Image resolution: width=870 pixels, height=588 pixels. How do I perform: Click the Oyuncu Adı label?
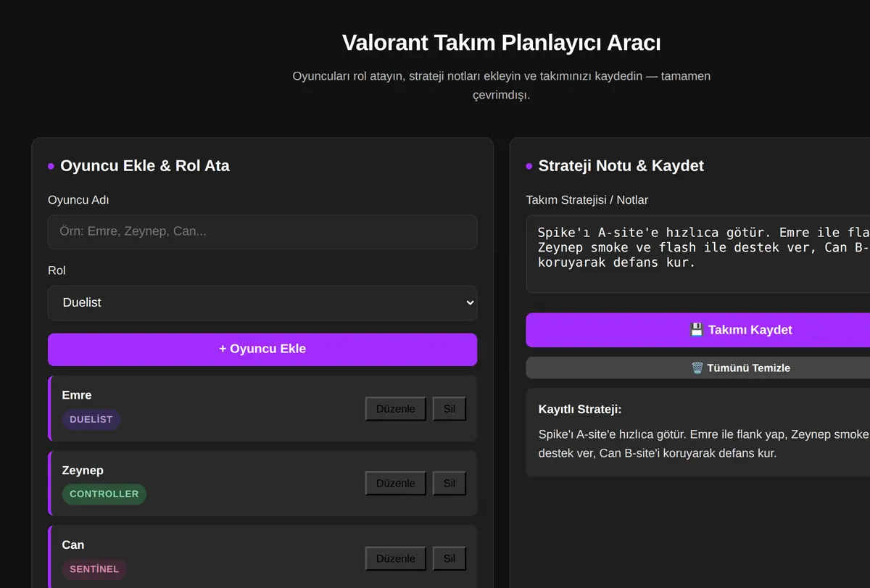pyautogui.click(x=78, y=200)
